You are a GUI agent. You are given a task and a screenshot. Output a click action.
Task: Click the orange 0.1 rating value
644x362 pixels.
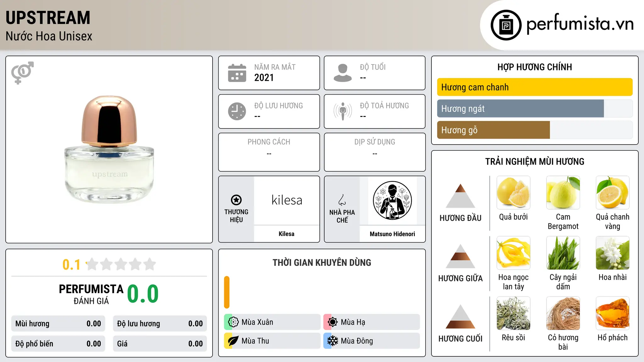[71, 265]
